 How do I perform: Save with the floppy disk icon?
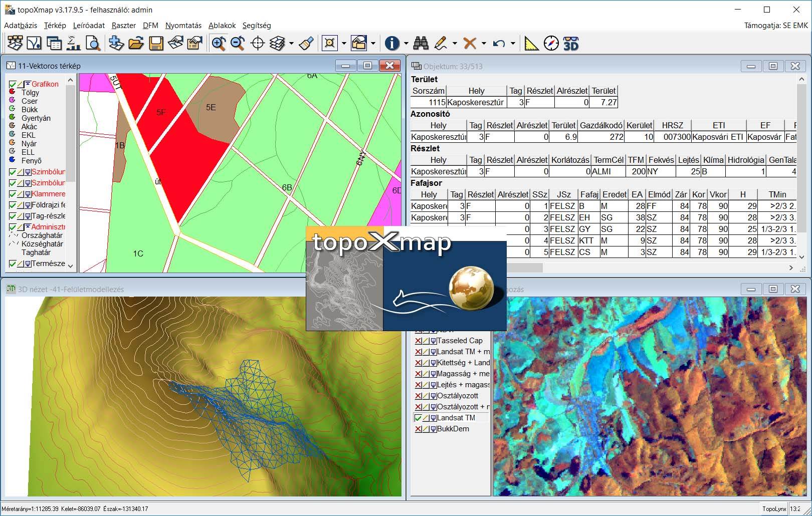[x=156, y=44]
